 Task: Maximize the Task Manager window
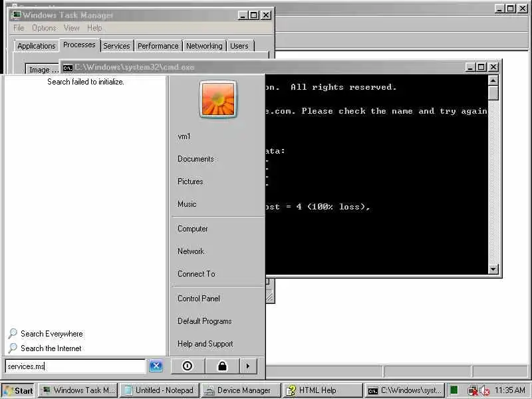pos(254,15)
